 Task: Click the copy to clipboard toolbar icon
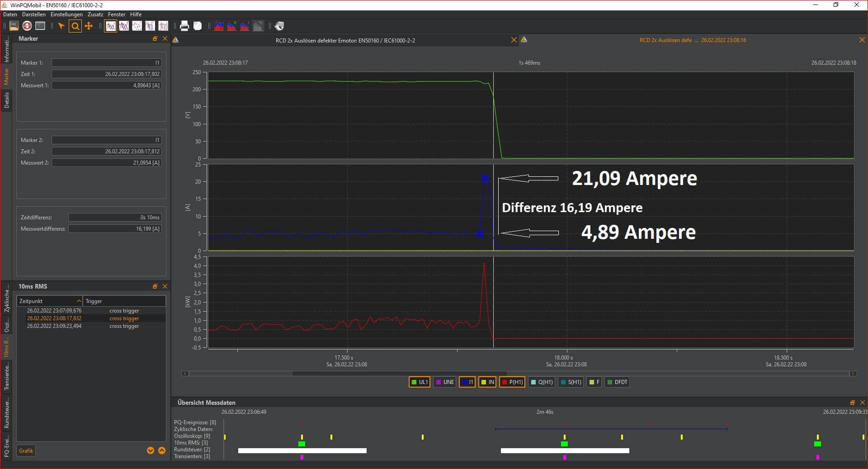(198, 26)
